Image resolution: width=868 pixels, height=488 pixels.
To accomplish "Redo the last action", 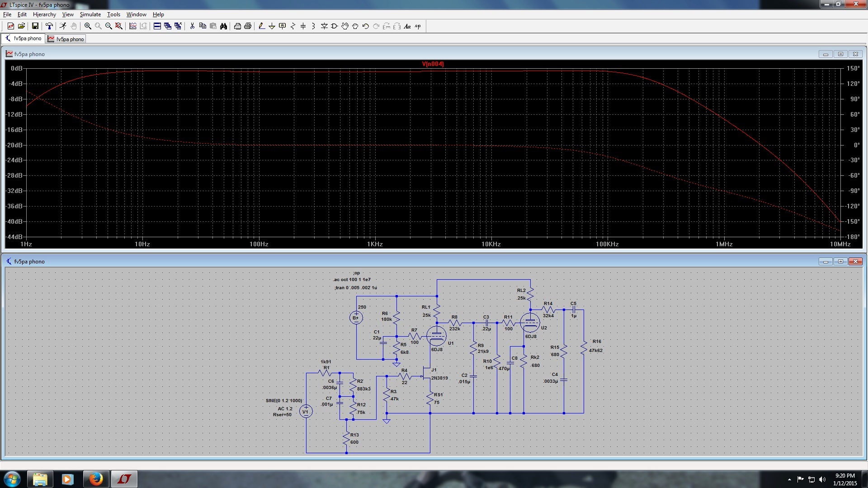I will [376, 26].
